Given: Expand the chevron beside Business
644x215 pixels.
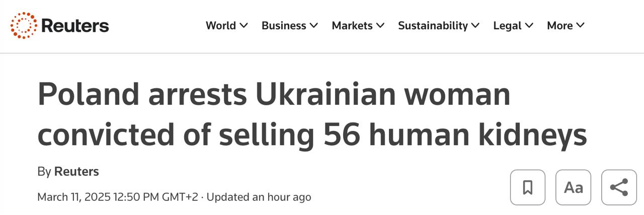Looking at the screenshot, I should [x=314, y=25].
